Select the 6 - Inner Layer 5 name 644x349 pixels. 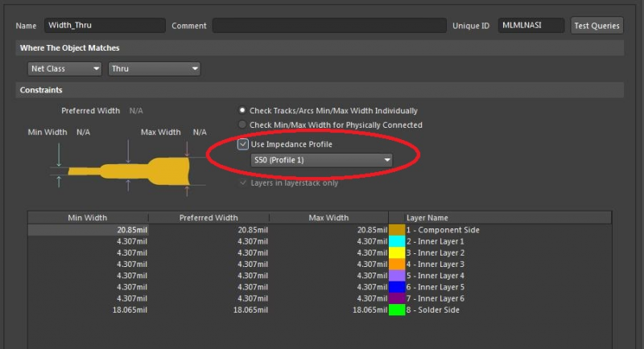pyautogui.click(x=436, y=287)
